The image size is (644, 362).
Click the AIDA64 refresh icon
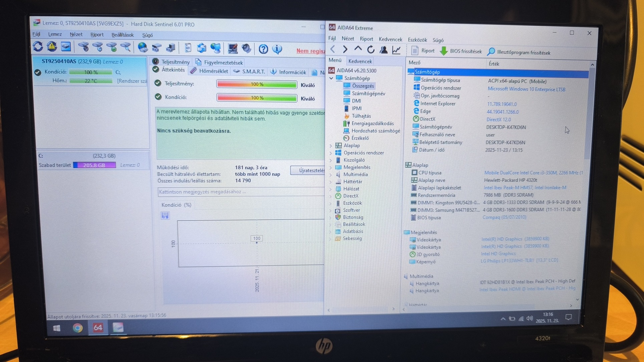(371, 50)
